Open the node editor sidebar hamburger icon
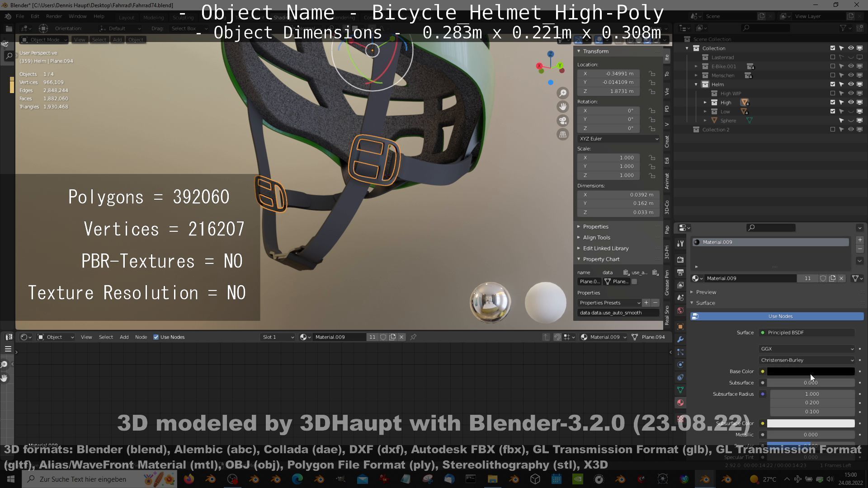Screen dimensions: 868x488 pyautogui.click(x=8, y=349)
